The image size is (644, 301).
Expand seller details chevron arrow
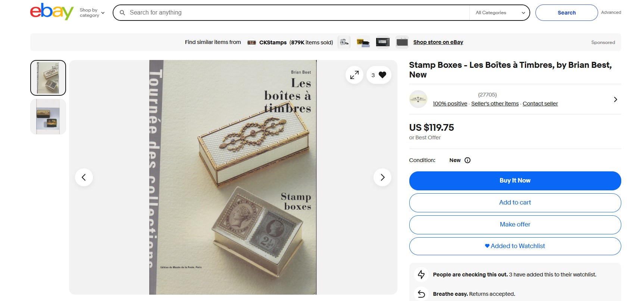(615, 99)
